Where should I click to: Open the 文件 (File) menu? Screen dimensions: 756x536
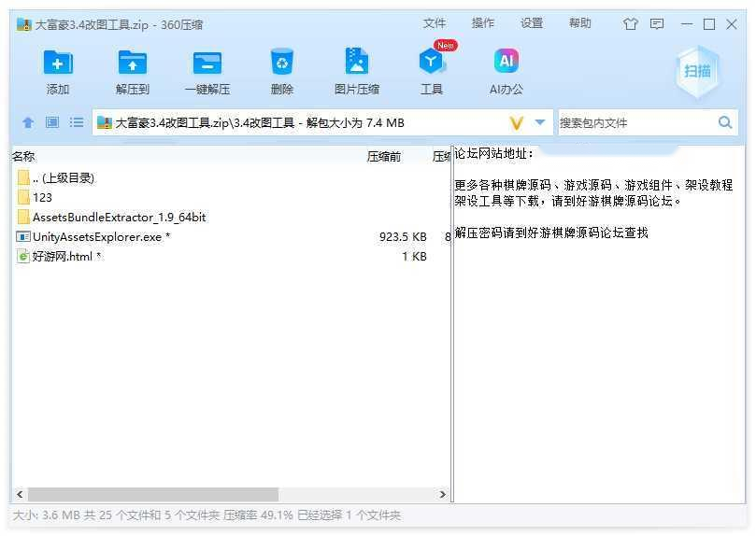click(x=435, y=23)
